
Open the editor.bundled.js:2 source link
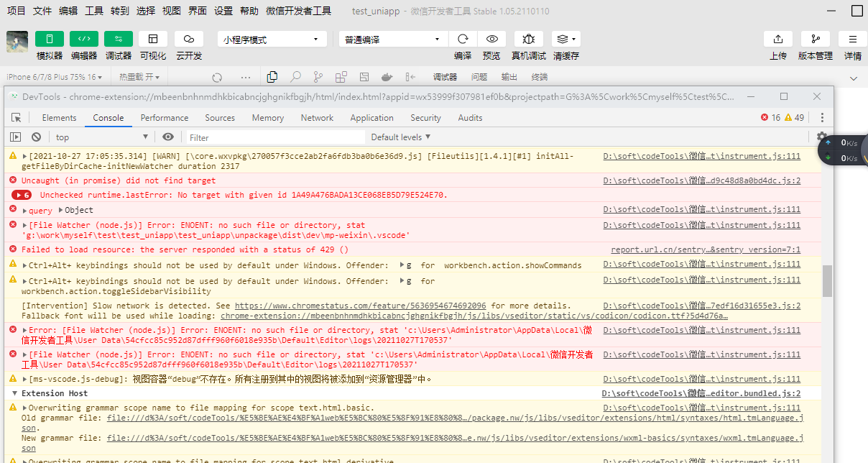click(701, 393)
